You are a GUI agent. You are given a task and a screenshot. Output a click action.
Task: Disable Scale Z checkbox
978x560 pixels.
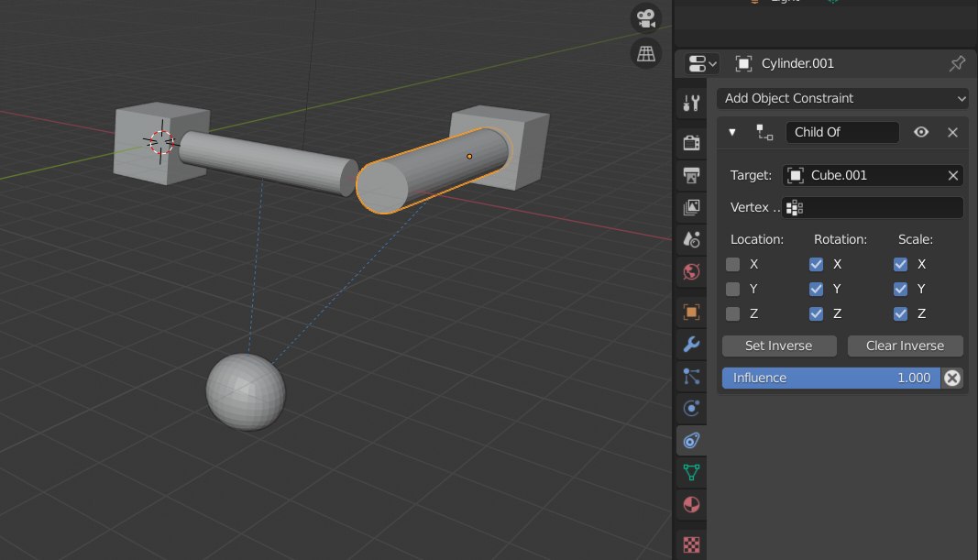coord(900,313)
